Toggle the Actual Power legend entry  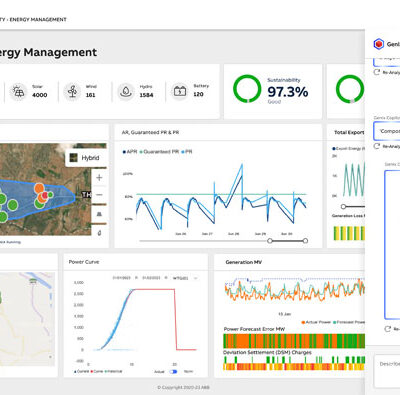316,322
